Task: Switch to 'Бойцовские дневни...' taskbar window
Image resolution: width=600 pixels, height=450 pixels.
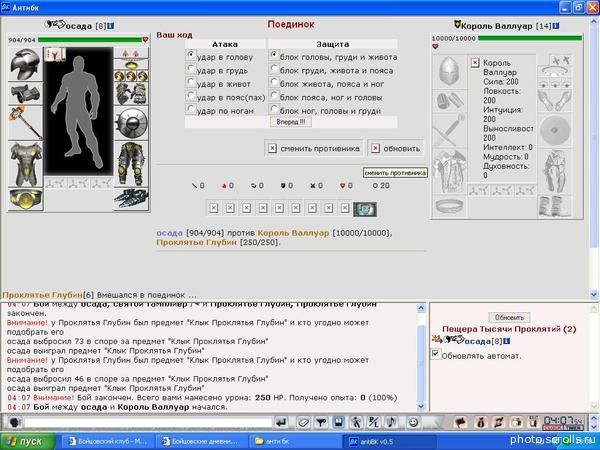Action: 201,442
